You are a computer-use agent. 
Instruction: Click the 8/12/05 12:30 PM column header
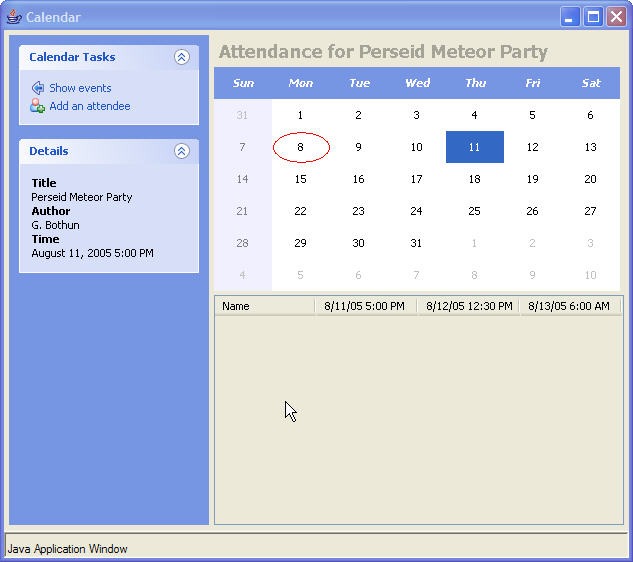(468, 306)
